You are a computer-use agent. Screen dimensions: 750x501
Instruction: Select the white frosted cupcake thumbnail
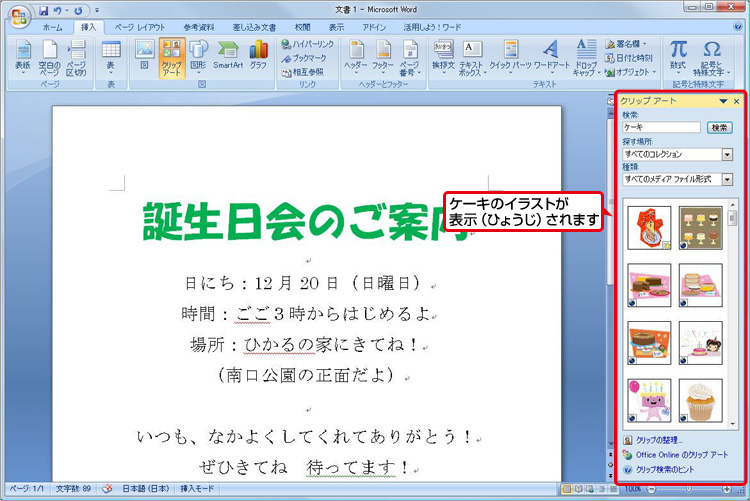coord(700,401)
